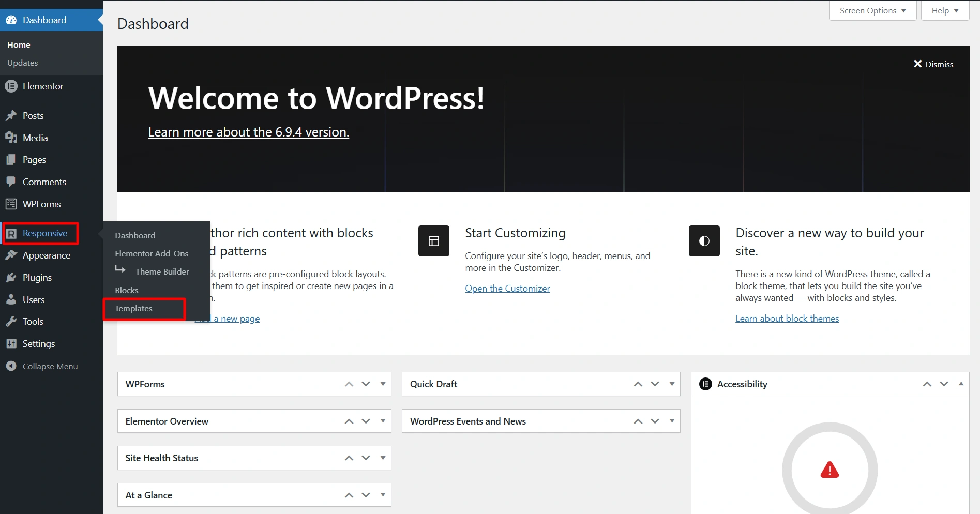This screenshot has height=514, width=980.
Task: Click the Comments bubble icon
Action: click(x=11, y=182)
